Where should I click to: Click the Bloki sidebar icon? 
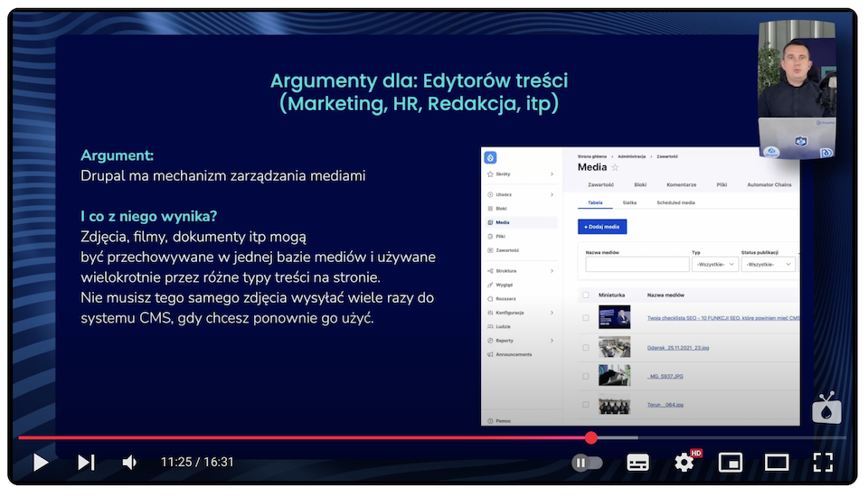pyautogui.click(x=490, y=209)
